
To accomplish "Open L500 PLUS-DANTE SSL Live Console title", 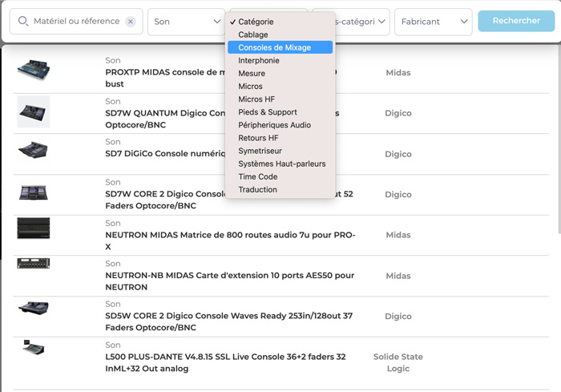I will [x=225, y=362].
